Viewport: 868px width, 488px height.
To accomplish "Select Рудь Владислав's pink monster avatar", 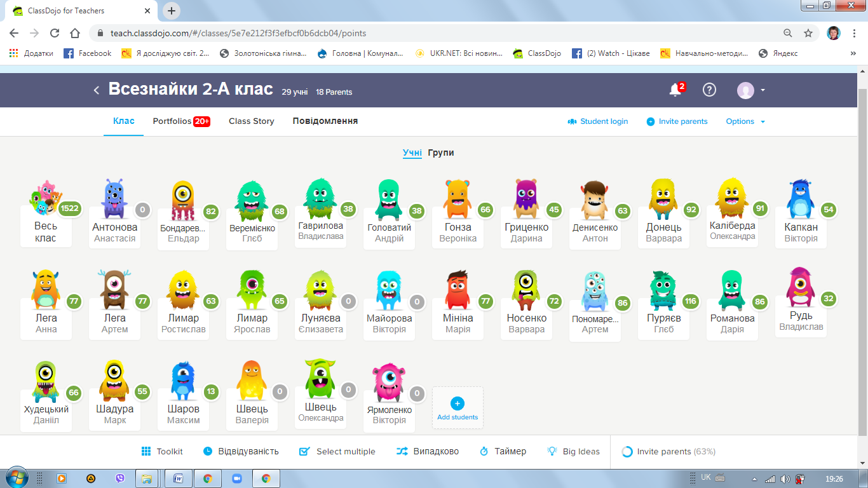I will (x=801, y=287).
